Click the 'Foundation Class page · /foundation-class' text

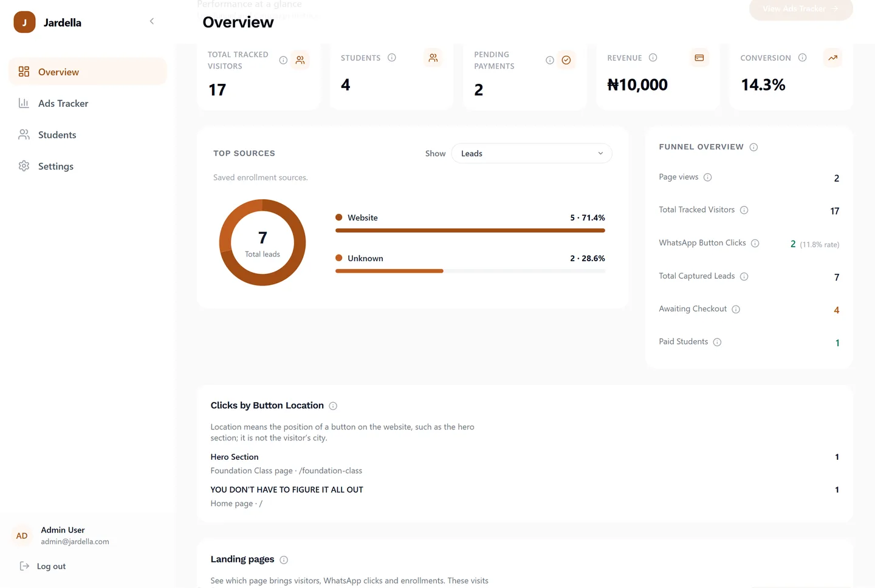pos(286,471)
